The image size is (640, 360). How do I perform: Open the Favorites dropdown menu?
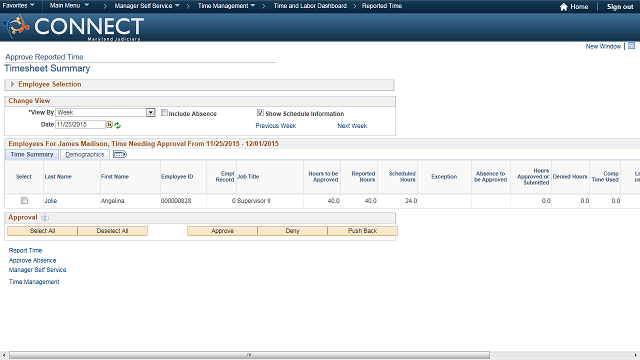tap(18, 6)
